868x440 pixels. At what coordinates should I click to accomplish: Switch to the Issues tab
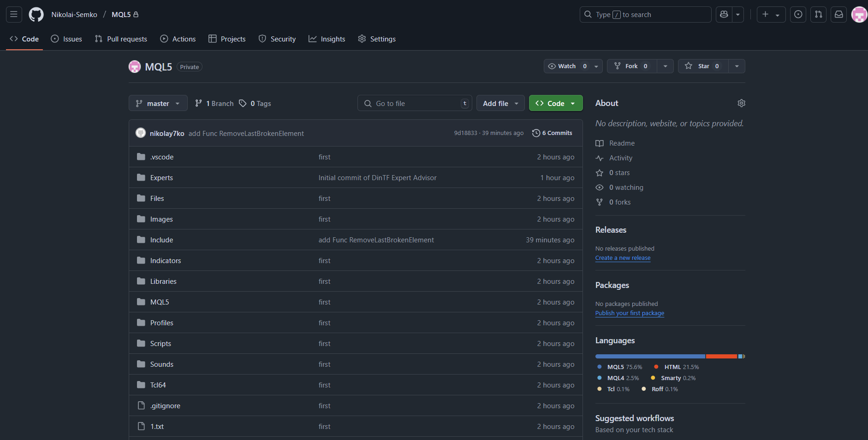coord(66,39)
